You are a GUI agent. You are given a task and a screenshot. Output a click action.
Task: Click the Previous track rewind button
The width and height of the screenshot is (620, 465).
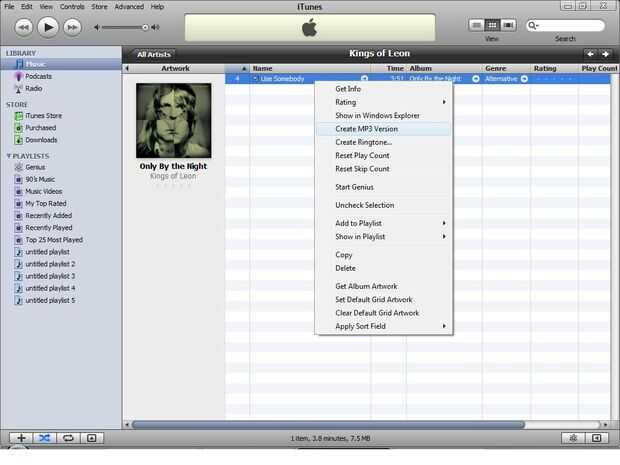click(x=23, y=27)
